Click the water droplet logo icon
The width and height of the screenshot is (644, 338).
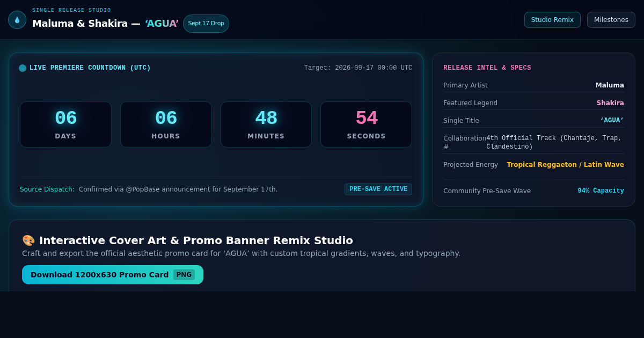pyautogui.click(x=17, y=20)
